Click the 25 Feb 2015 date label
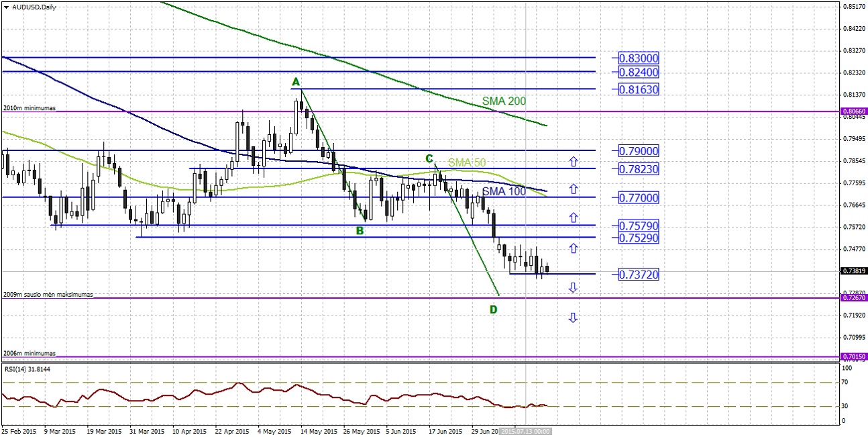The height and width of the screenshot is (437, 868). pos(17,431)
